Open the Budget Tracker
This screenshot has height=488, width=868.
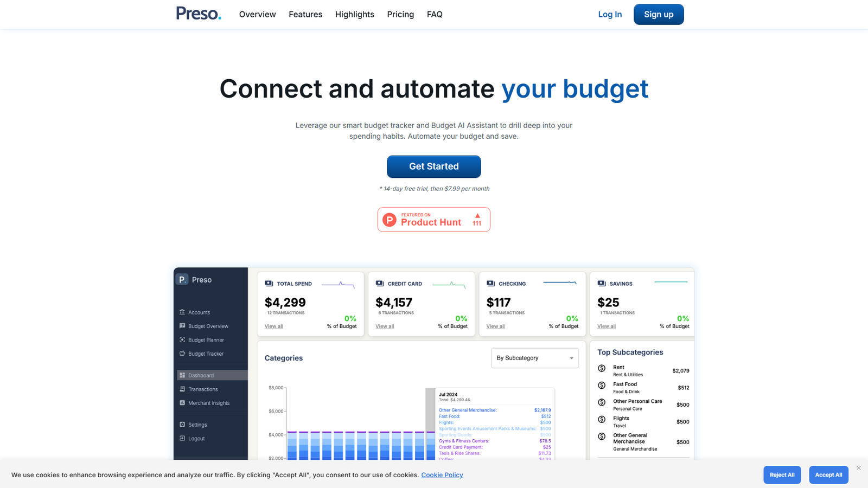click(205, 354)
